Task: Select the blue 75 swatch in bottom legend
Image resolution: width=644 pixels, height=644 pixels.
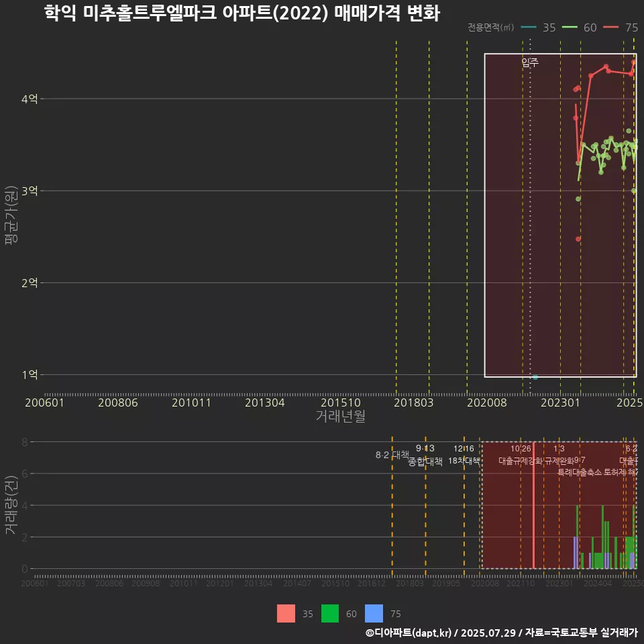Action: (374, 614)
